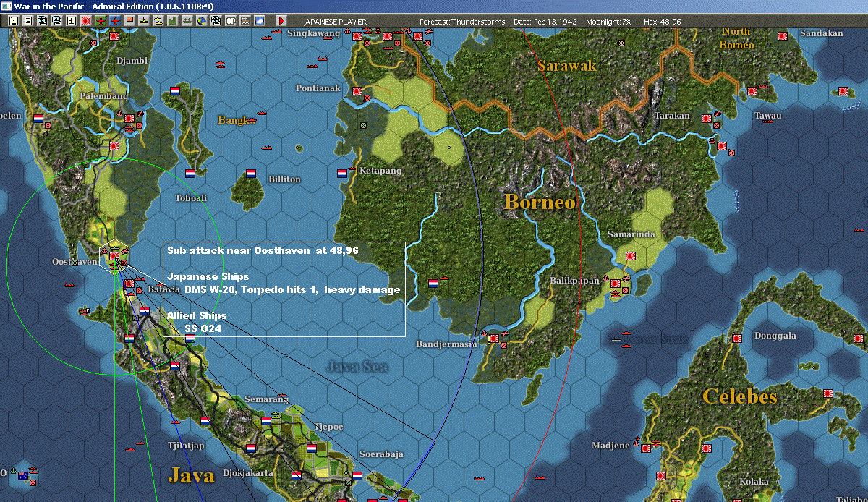Image resolution: width=868 pixels, height=502 pixels.
Task: Click 'Hex: 48 96' status text
Action: click(x=661, y=22)
